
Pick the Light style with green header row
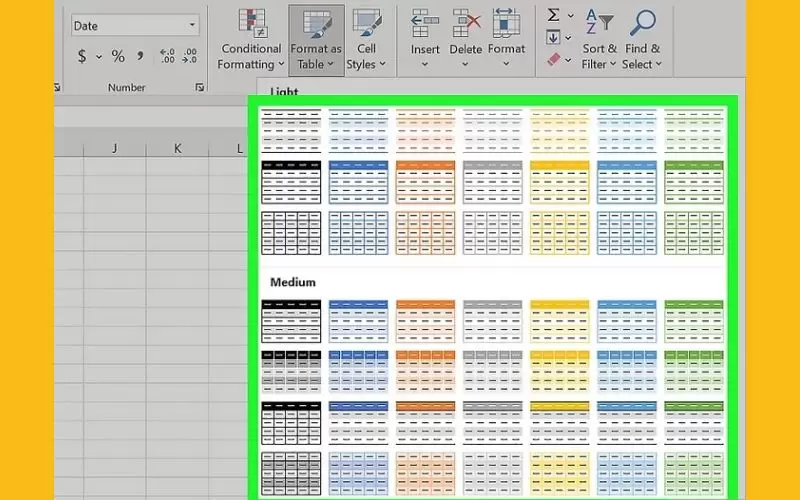[x=694, y=182]
